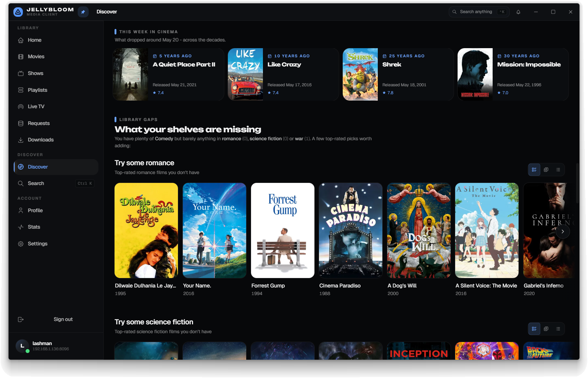
Task: Click the Requests database icon
Action: click(x=21, y=123)
